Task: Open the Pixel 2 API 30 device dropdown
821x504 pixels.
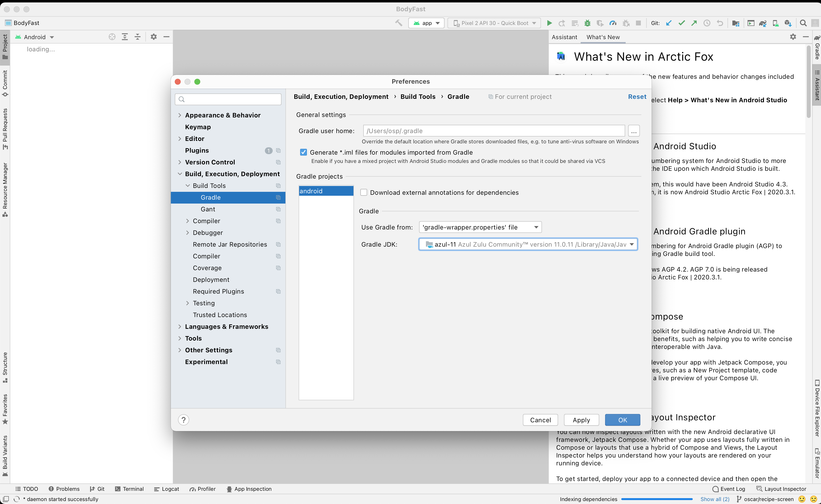Action: [494, 23]
